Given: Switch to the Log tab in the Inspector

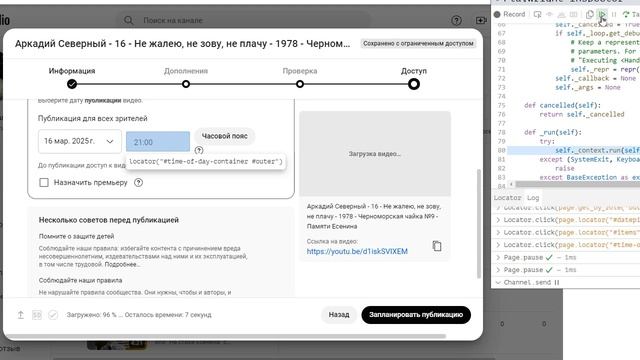Looking at the screenshot, I should coord(533,198).
